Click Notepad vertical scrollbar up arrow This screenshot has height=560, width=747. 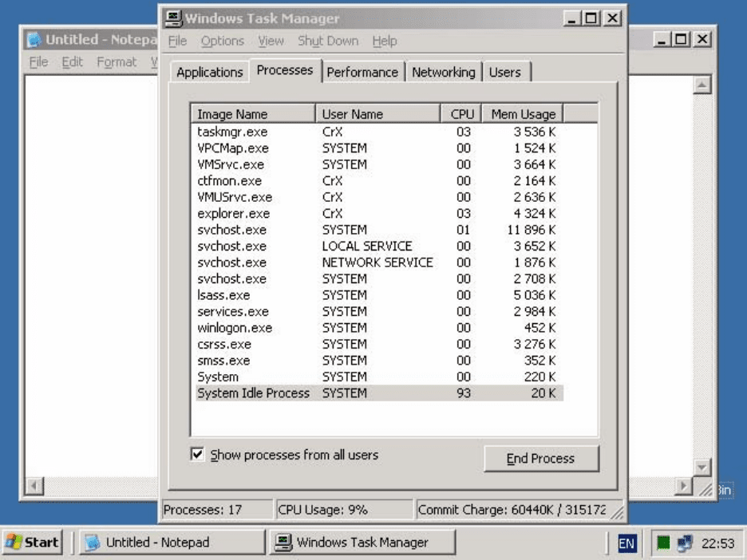pos(702,85)
